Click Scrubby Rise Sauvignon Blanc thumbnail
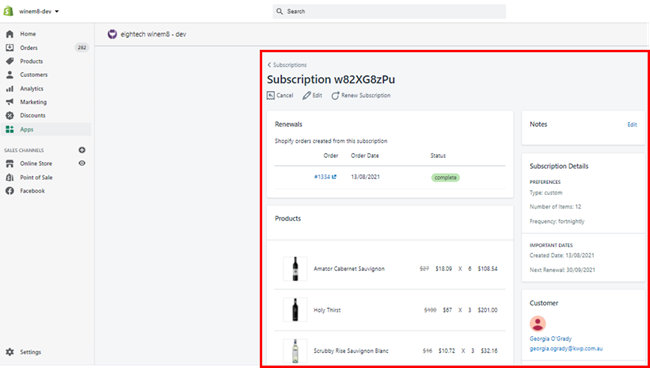The width and height of the screenshot is (650, 368). tap(295, 351)
